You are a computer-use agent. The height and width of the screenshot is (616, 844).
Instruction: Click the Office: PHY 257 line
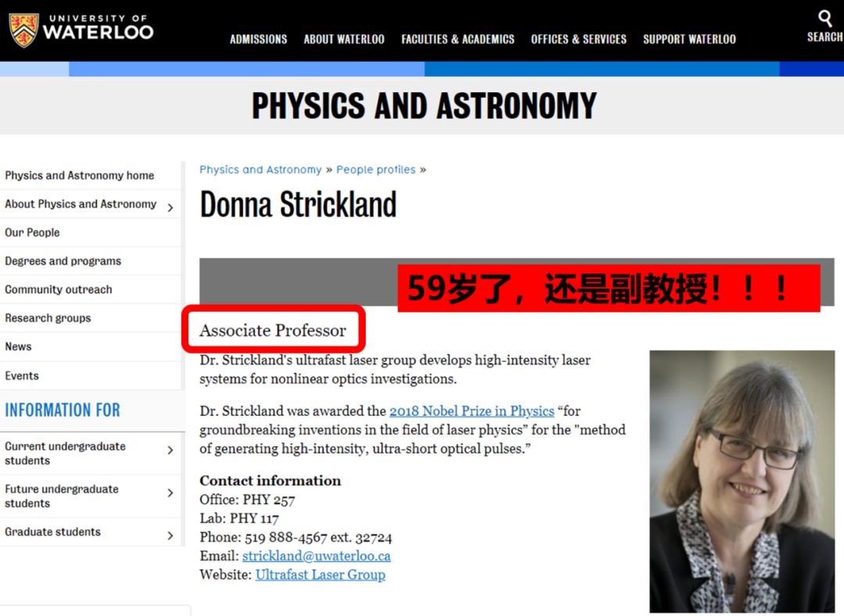click(x=247, y=500)
